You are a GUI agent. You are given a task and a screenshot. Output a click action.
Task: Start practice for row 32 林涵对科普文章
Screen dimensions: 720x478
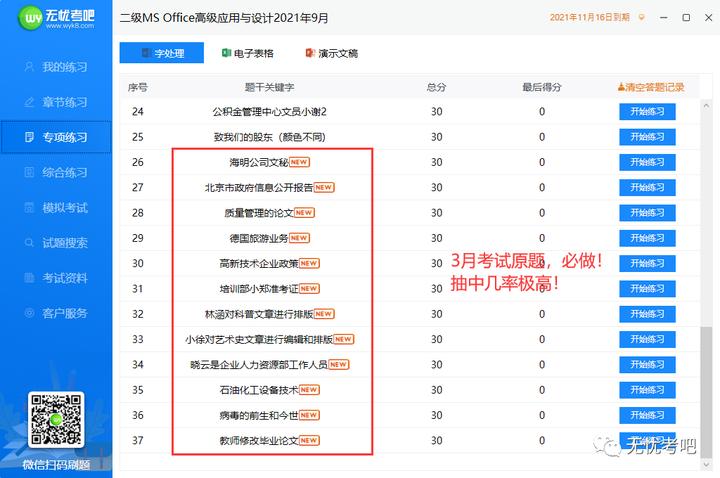coord(647,314)
